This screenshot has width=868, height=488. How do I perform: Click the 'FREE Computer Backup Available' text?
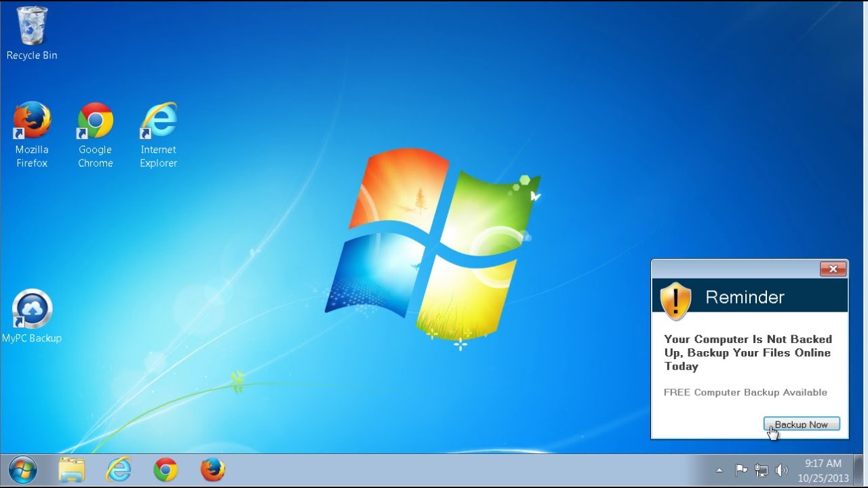[745, 392]
